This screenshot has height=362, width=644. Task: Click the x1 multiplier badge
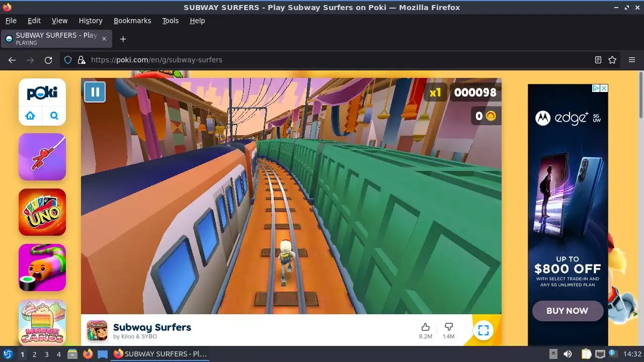[435, 93]
